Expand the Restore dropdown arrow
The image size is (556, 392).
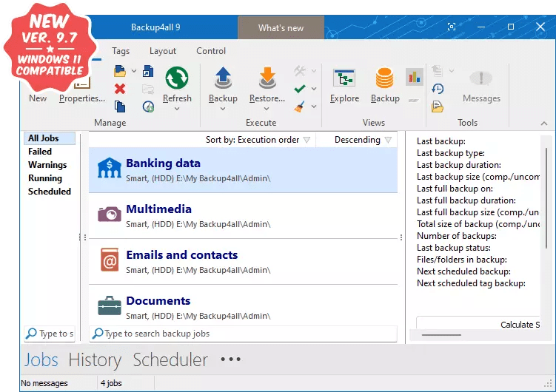(x=267, y=109)
